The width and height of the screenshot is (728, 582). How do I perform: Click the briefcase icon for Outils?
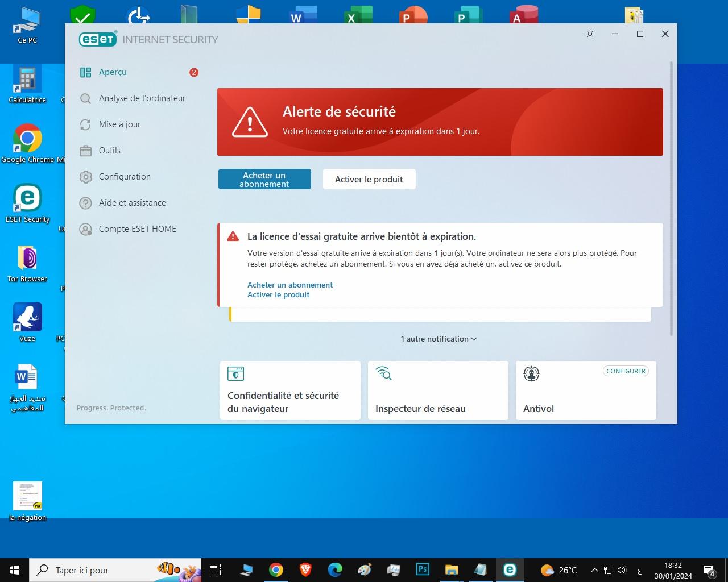click(x=86, y=151)
